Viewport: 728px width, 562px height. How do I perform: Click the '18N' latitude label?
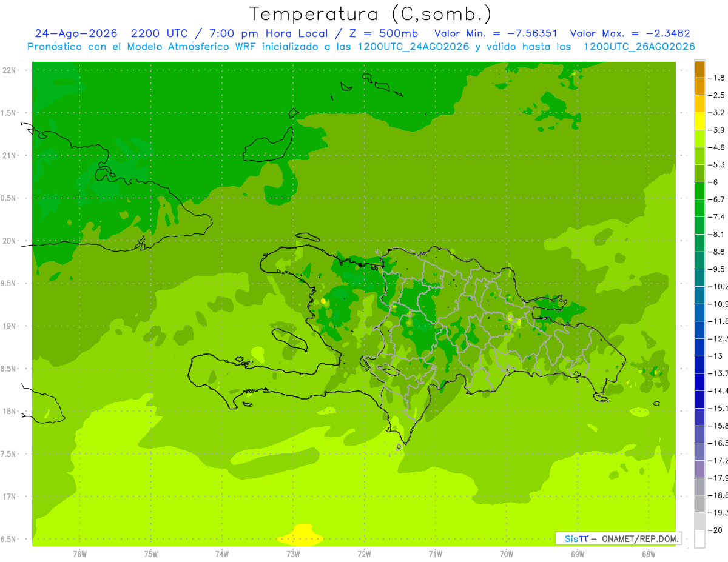tap(10, 411)
